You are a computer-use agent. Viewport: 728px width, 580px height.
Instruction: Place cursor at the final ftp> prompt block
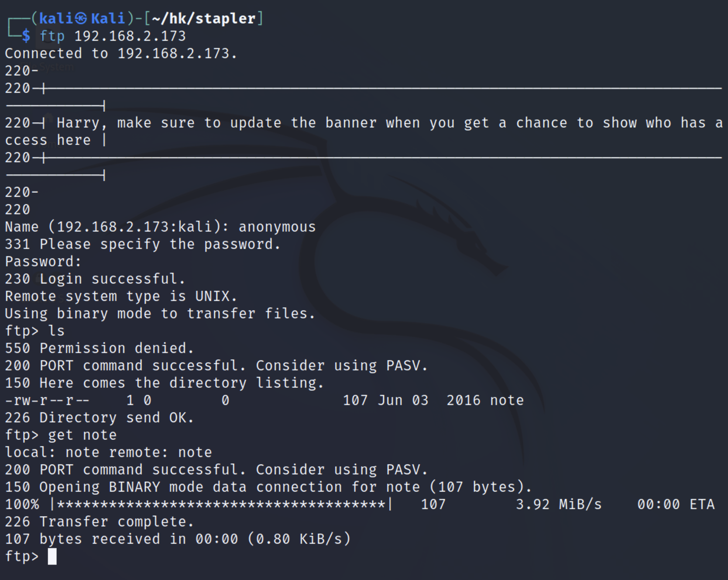point(52,556)
